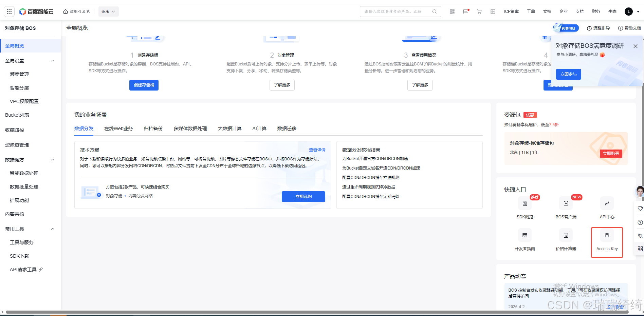
Task: Open API中心 from quick entry
Action: coord(607,203)
